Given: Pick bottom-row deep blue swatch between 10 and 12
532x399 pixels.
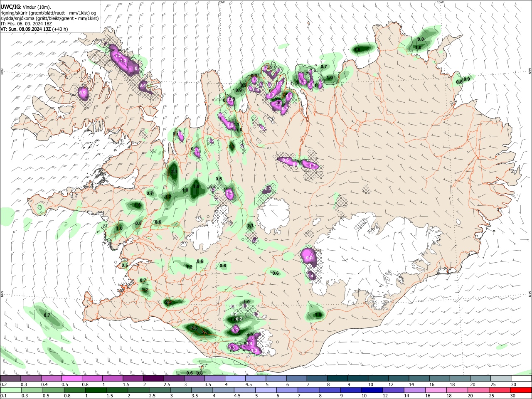Looking at the screenshot, I should tap(373, 390).
